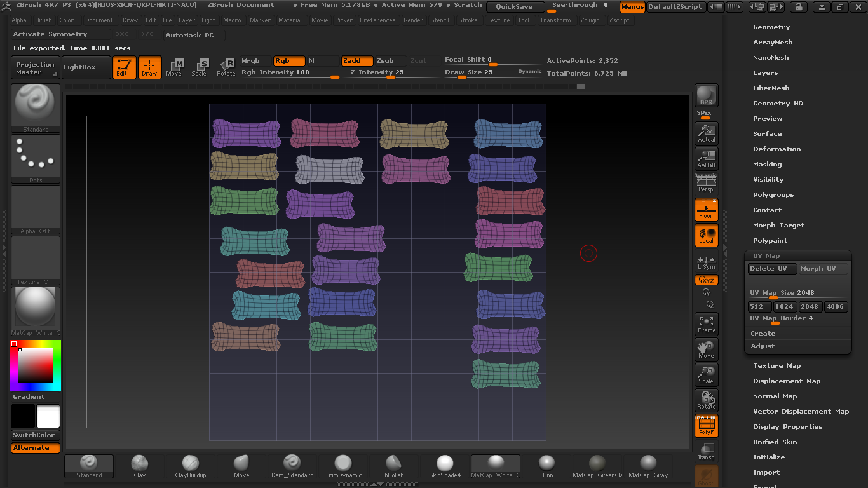Open LightBox browser
This screenshot has width=868, height=488.
click(x=86, y=67)
